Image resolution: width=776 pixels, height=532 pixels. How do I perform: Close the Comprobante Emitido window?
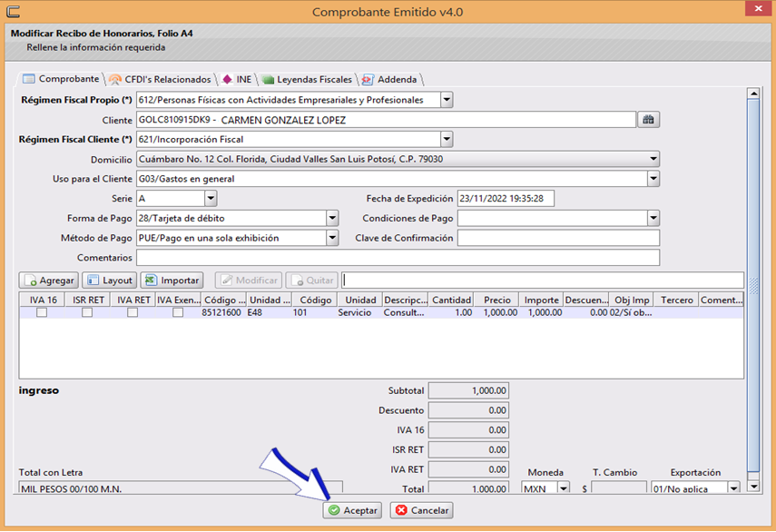[758, 8]
